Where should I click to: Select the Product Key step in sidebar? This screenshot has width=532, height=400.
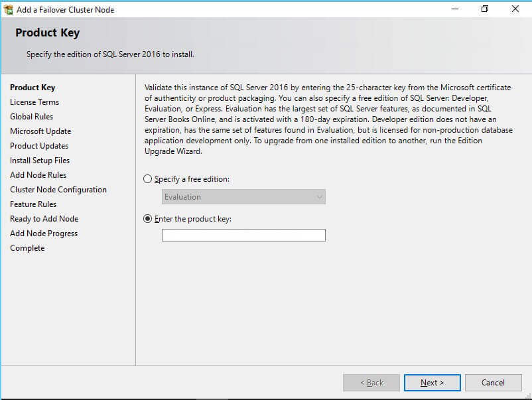(x=33, y=88)
